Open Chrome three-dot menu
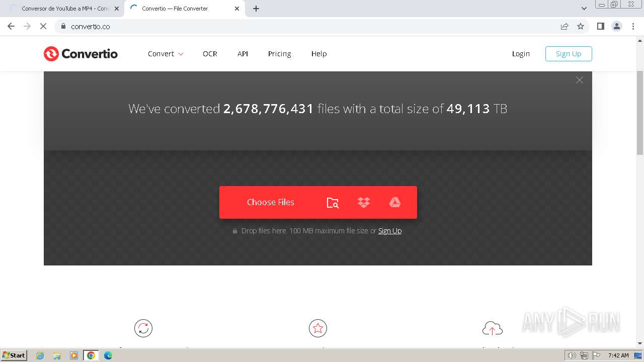This screenshot has height=362, width=644. tap(633, 26)
